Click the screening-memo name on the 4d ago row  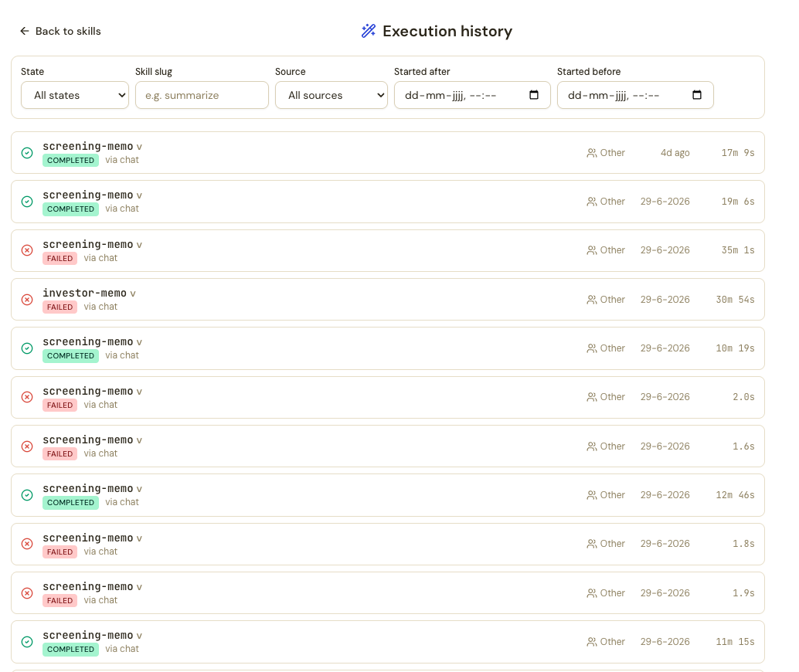click(87, 146)
